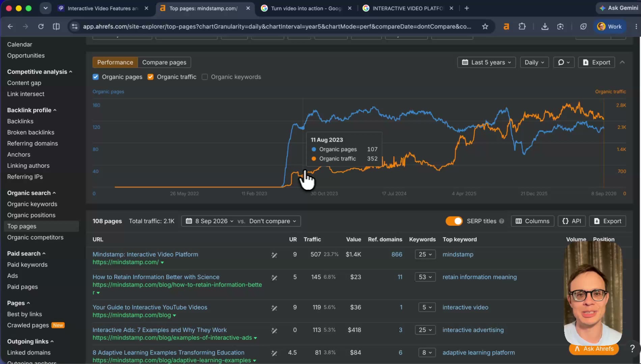Export the top pages table
The image size is (641, 364).
coord(608,221)
